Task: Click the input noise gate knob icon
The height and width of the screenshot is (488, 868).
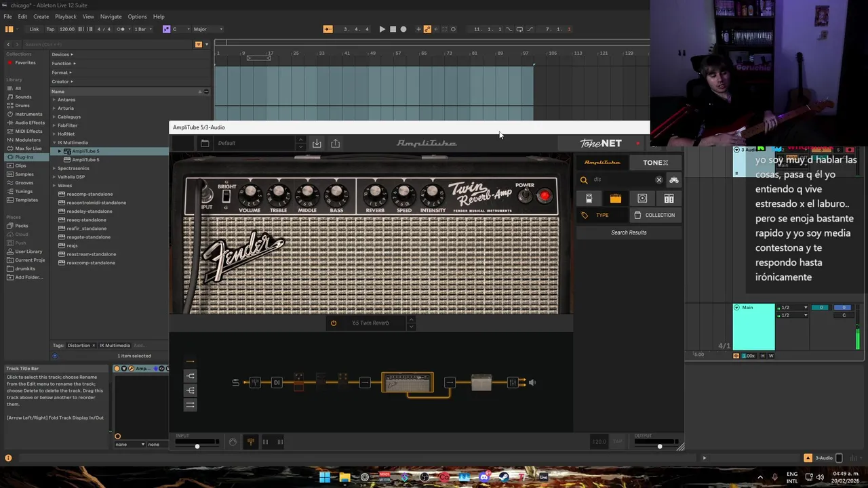Action: tap(233, 442)
